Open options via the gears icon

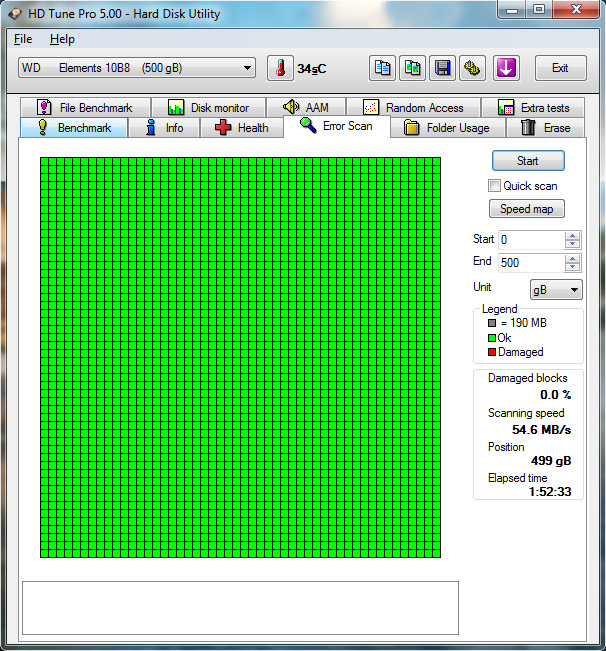472,68
